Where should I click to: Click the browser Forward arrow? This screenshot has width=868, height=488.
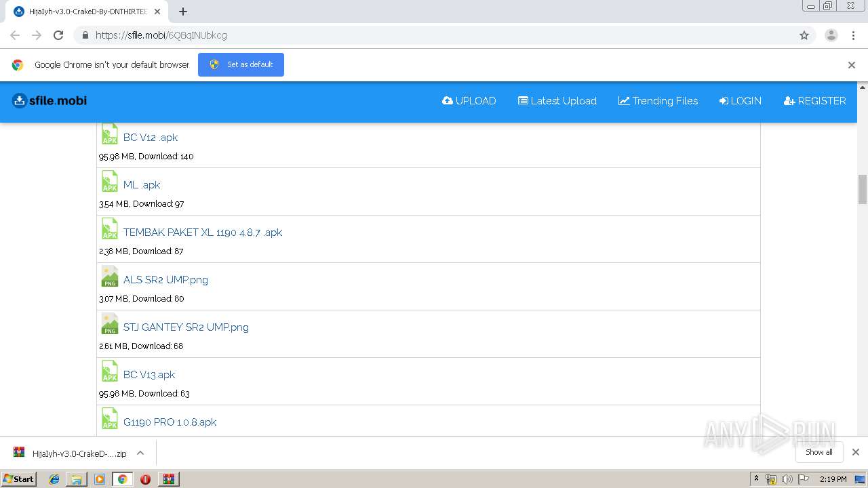coord(37,35)
